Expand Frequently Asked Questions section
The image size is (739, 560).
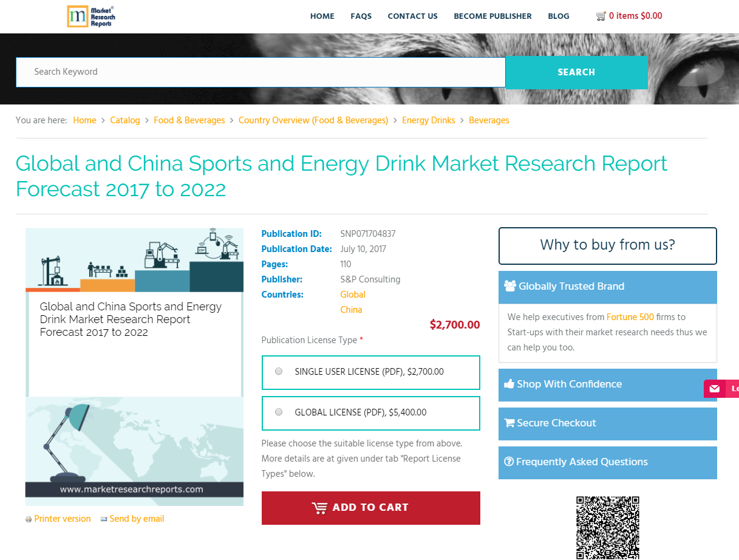pos(608,462)
